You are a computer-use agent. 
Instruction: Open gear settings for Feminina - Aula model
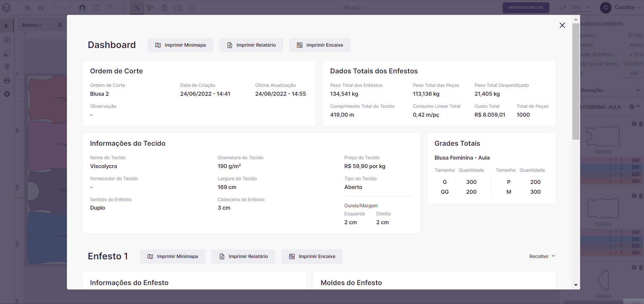tap(631, 107)
